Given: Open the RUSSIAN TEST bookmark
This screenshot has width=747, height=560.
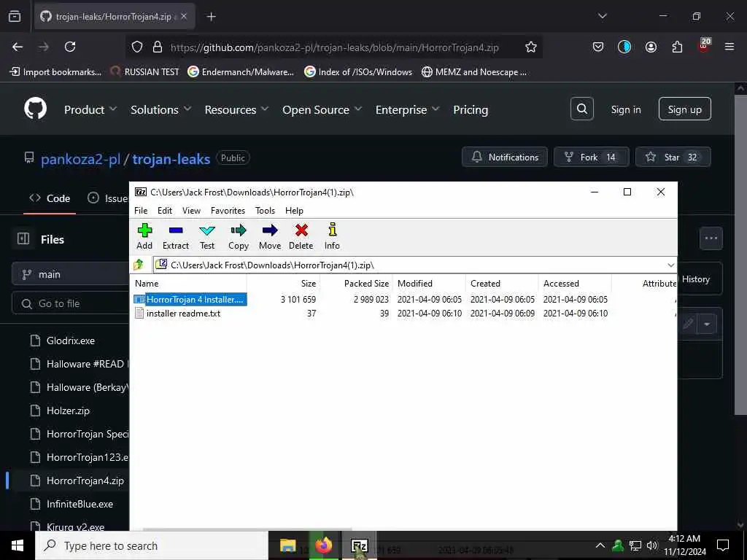Looking at the screenshot, I should (x=145, y=72).
